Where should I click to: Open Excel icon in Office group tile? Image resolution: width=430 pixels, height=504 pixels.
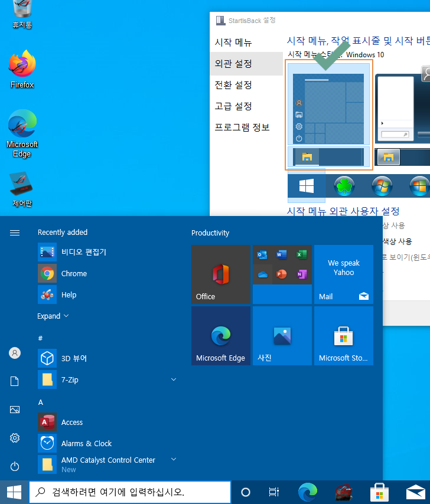pyautogui.click(x=302, y=255)
